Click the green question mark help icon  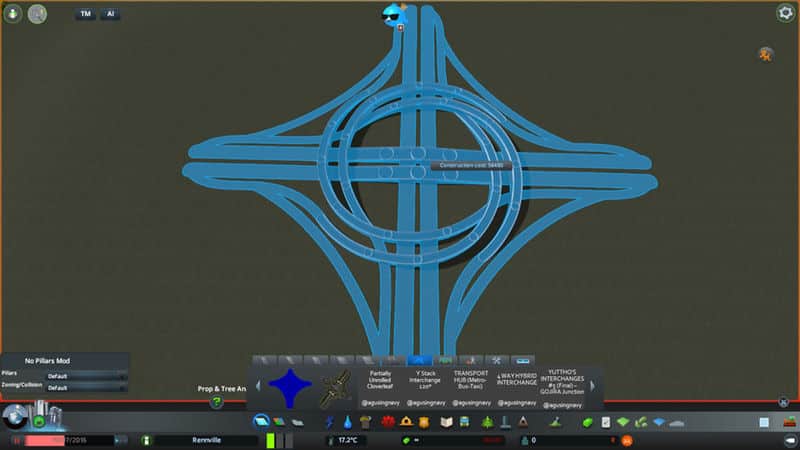(x=216, y=402)
